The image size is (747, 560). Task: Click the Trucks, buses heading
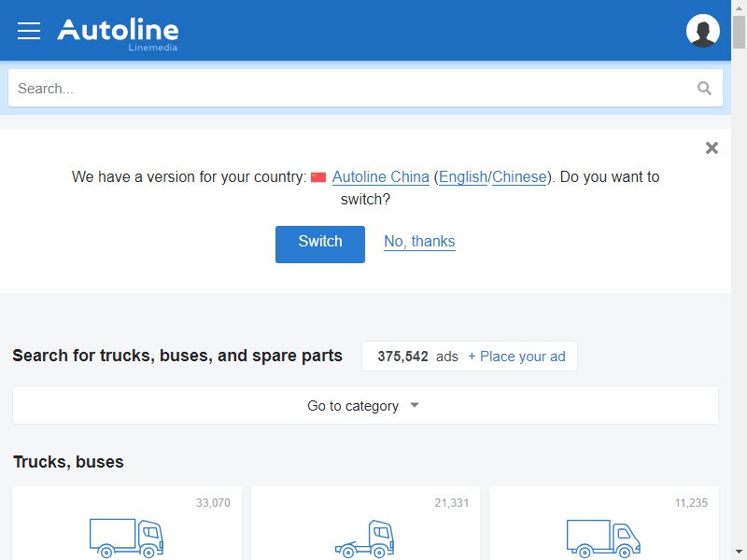pos(68,462)
